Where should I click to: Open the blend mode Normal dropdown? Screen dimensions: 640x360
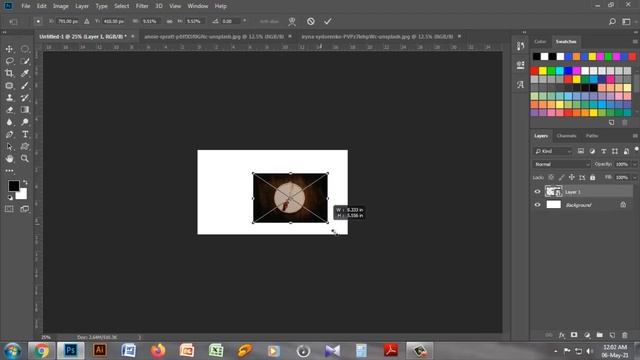(561, 164)
